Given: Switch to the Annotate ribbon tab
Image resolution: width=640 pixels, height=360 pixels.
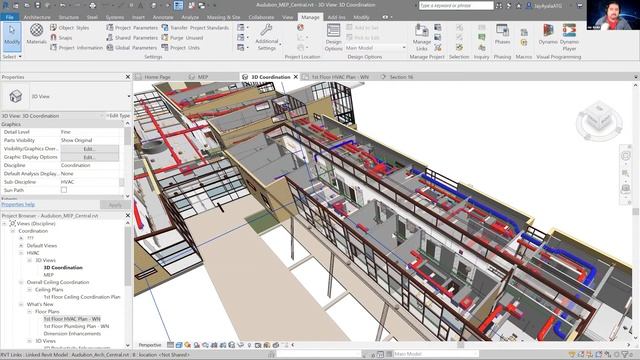Looking at the screenshot, I should click(x=163, y=17).
